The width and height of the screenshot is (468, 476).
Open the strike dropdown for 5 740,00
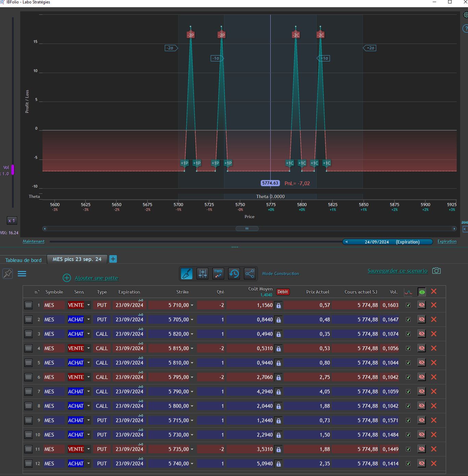[x=192, y=464]
